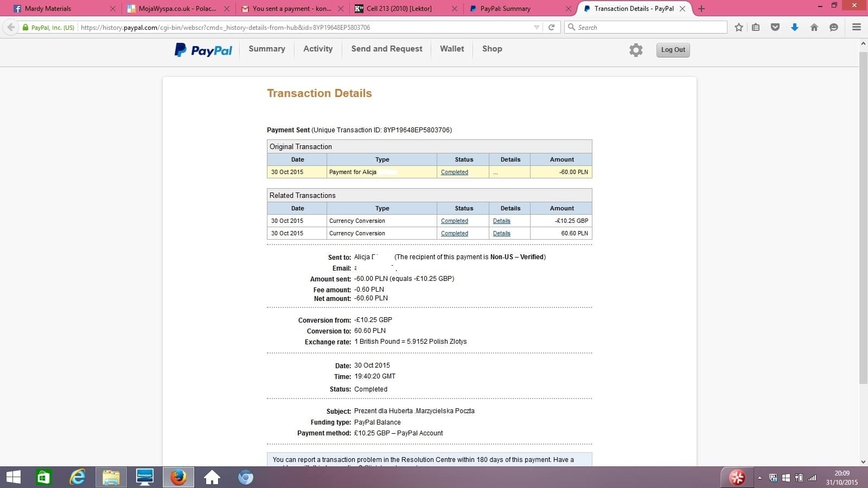Click the browser back arrow button
868x488 pixels.
click(x=11, y=27)
